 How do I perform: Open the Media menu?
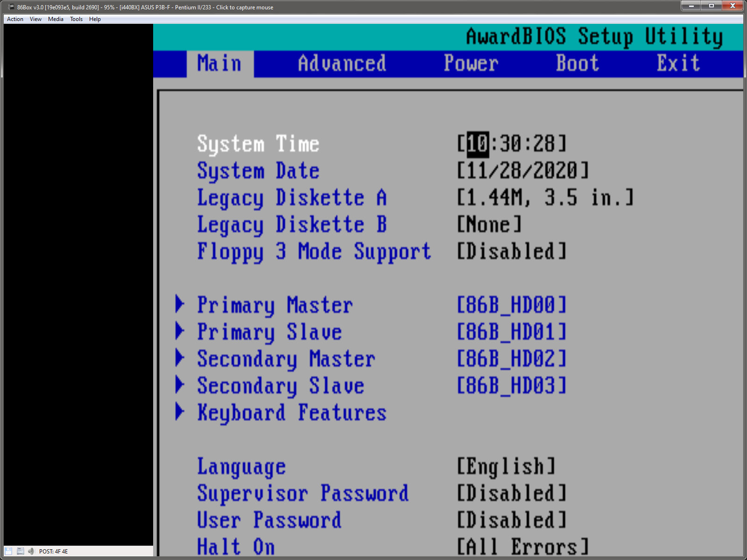pyautogui.click(x=56, y=19)
